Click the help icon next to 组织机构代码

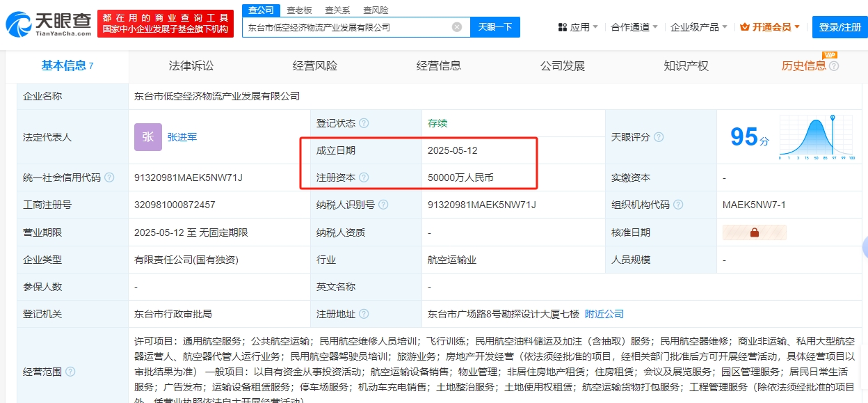click(x=678, y=205)
